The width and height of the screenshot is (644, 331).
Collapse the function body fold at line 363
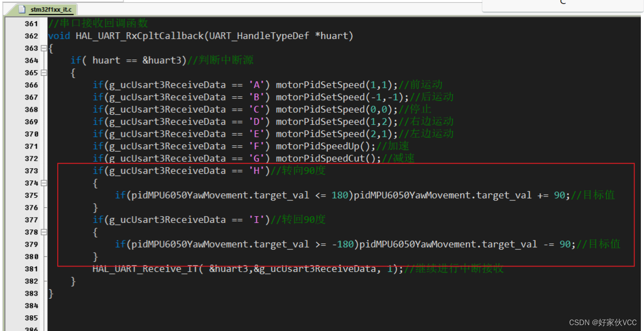coord(43,48)
